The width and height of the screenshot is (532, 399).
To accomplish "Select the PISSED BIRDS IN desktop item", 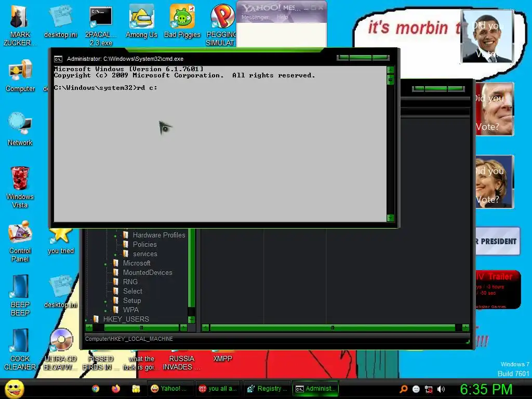I will pos(101,362).
